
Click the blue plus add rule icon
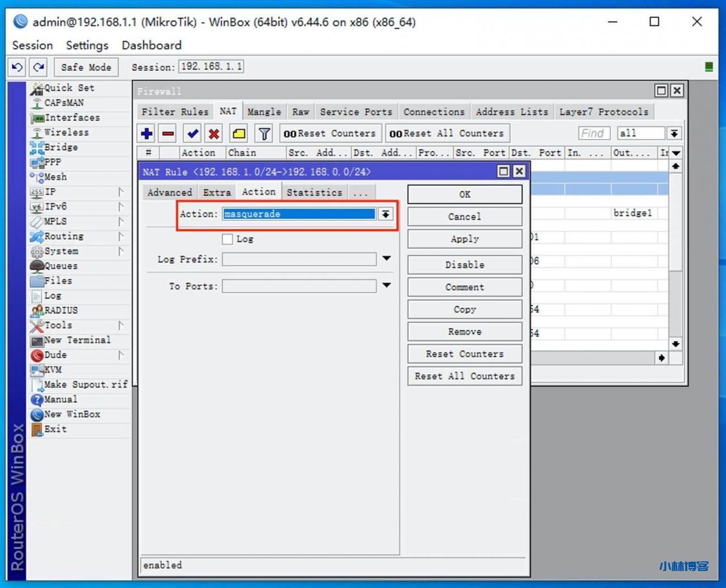pos(147,134)
